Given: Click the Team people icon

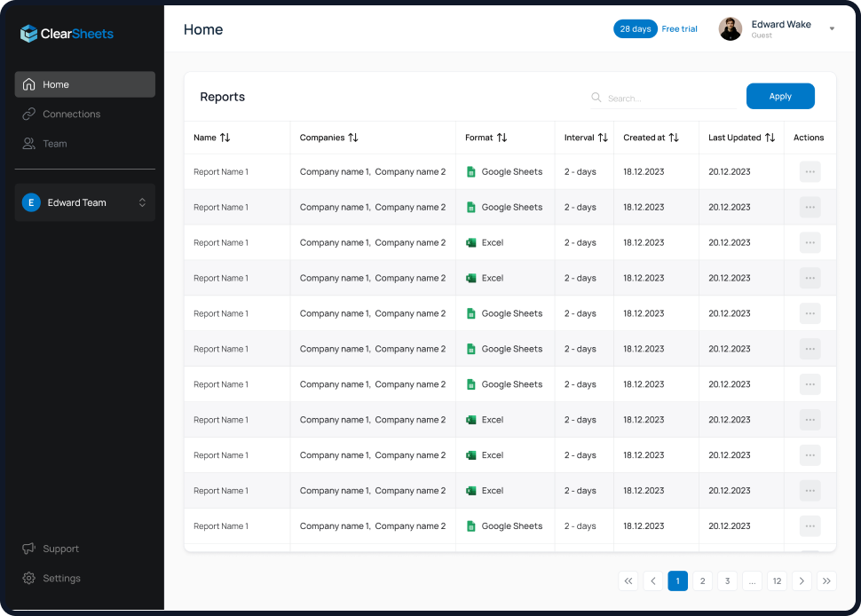Looking at the screenshot, I should (x=28, y=143).
